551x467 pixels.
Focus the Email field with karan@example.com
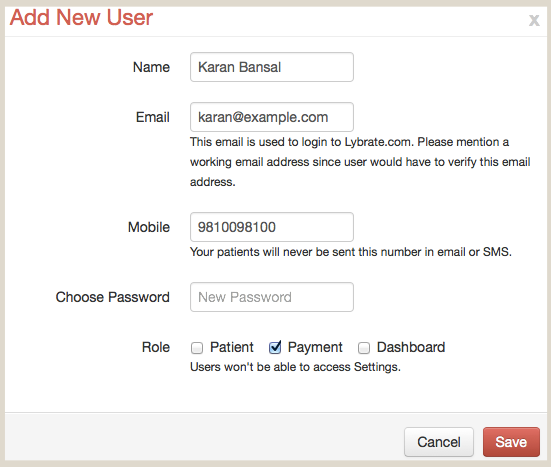click(272, 117)
